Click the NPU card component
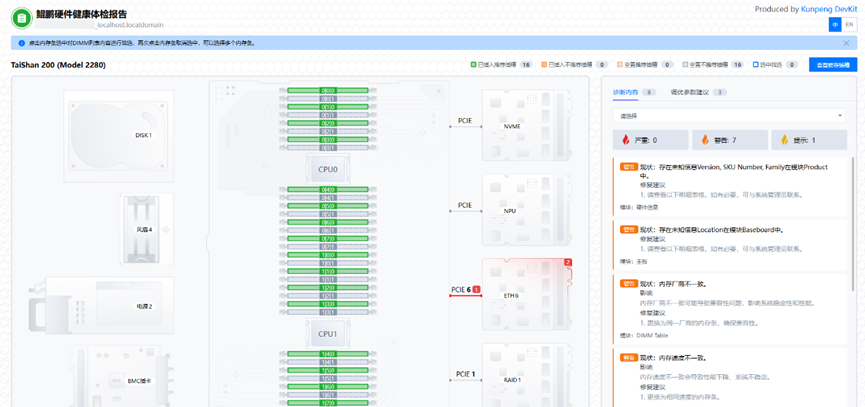This screenshot has width=865, height=407. coord(511,211)
